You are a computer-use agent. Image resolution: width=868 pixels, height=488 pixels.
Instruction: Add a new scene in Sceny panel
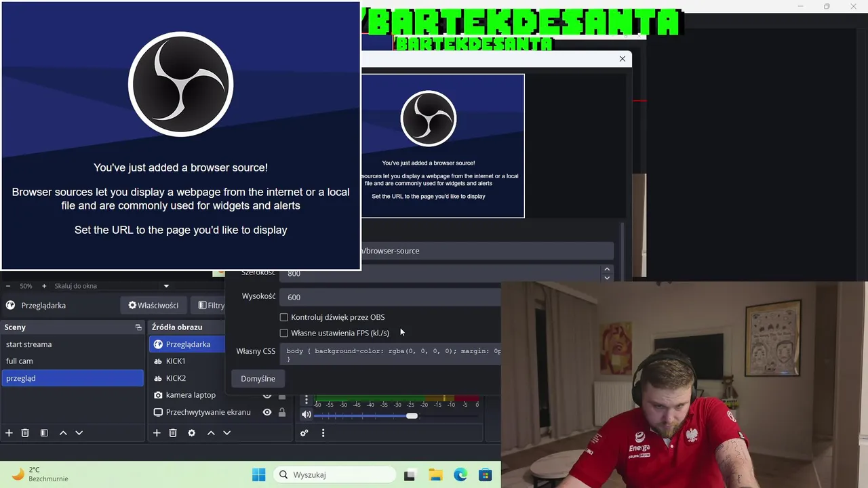(x=9, y=432)
